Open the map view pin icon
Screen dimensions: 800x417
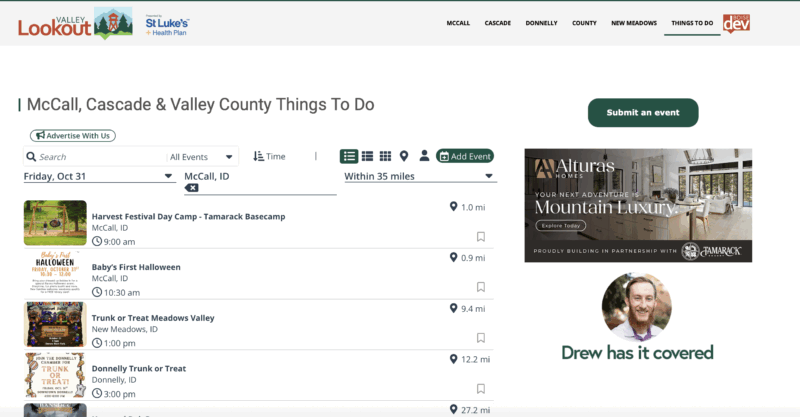click(404, 156)
